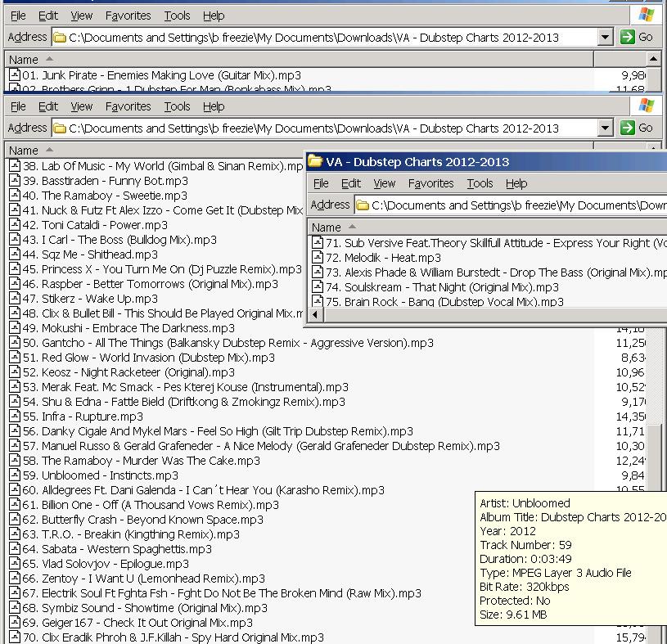Click icon of 01. Junk Pirate - Enemies Making Love

click(x=15, y=75)
